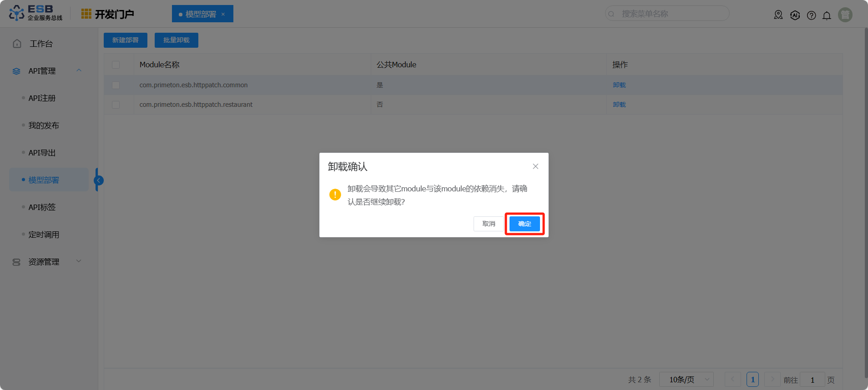868x390 pixels.
Task: Open the help question mark icon
Action: coord(811,15)
